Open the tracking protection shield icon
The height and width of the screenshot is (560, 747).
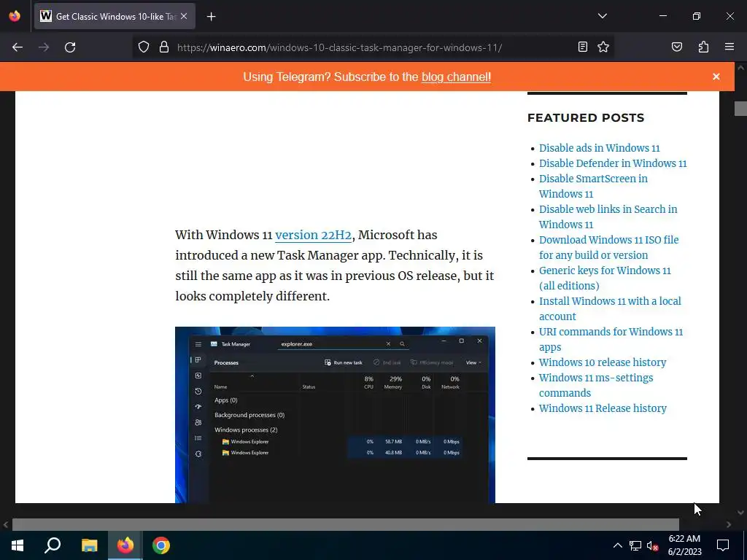(144, 47)
